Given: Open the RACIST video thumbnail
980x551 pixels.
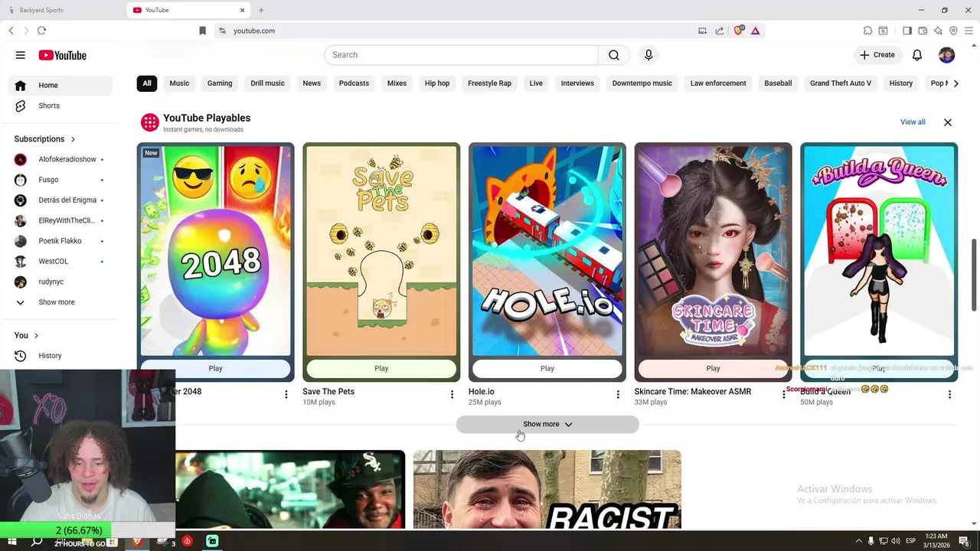Looking at the screenshot, I should point(547,490).
